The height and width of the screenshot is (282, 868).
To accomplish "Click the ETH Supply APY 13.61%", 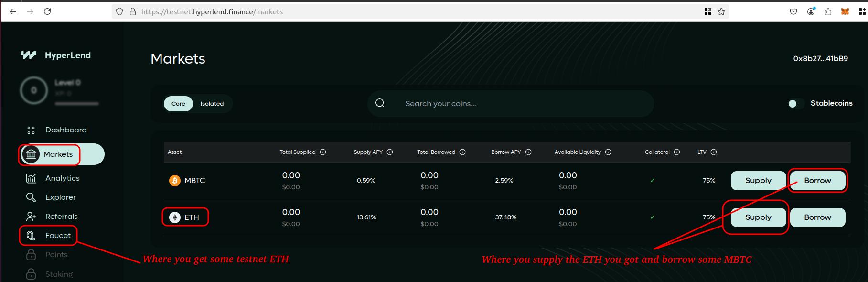I will [366, 217].
